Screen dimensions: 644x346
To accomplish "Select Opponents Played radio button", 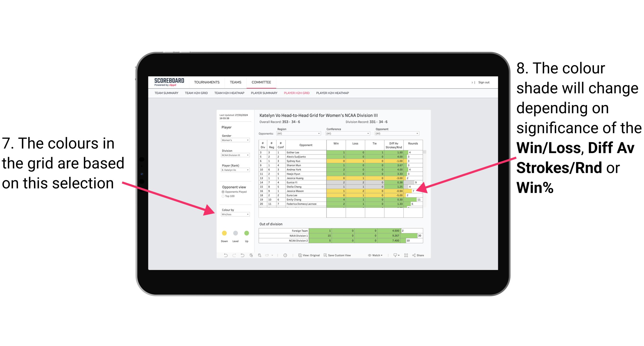I will click(x=222, y=192).
